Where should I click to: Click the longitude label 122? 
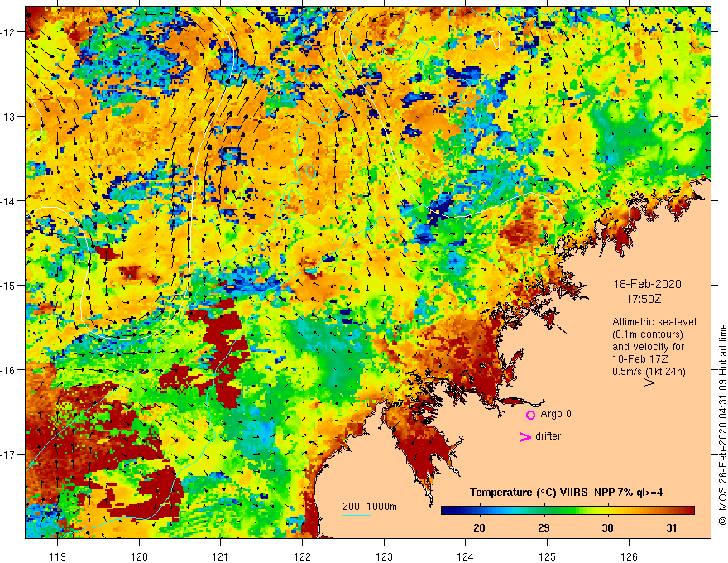302,556
